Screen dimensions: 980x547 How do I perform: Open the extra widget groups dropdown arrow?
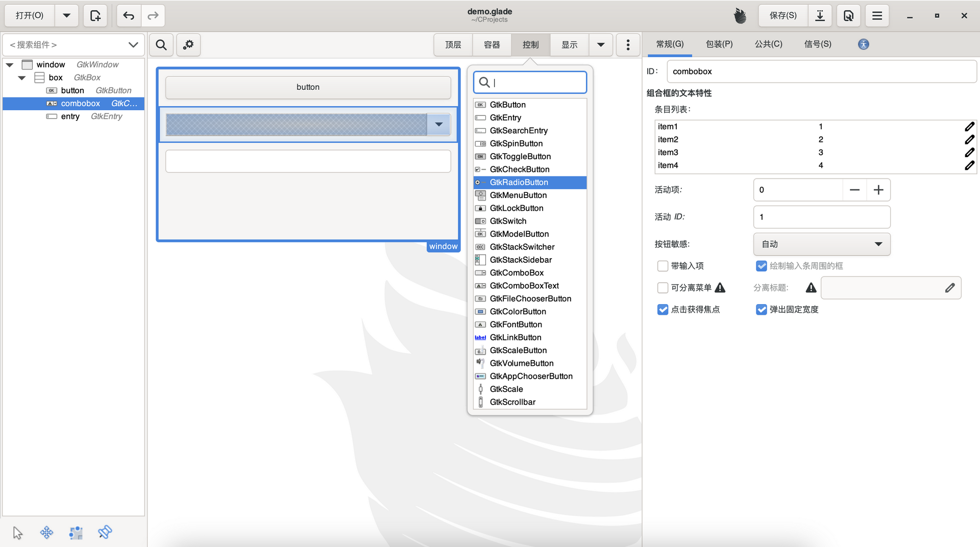[601, 45]
